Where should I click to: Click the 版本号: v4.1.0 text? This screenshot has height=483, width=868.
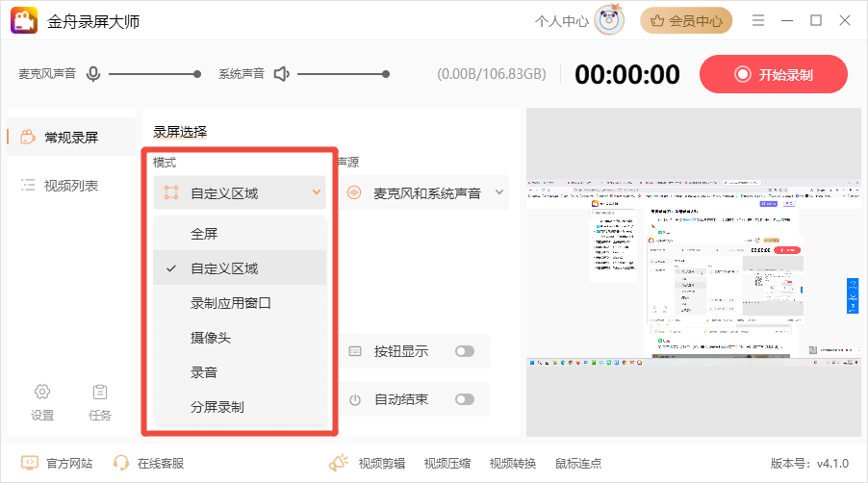tap(809, 463)
